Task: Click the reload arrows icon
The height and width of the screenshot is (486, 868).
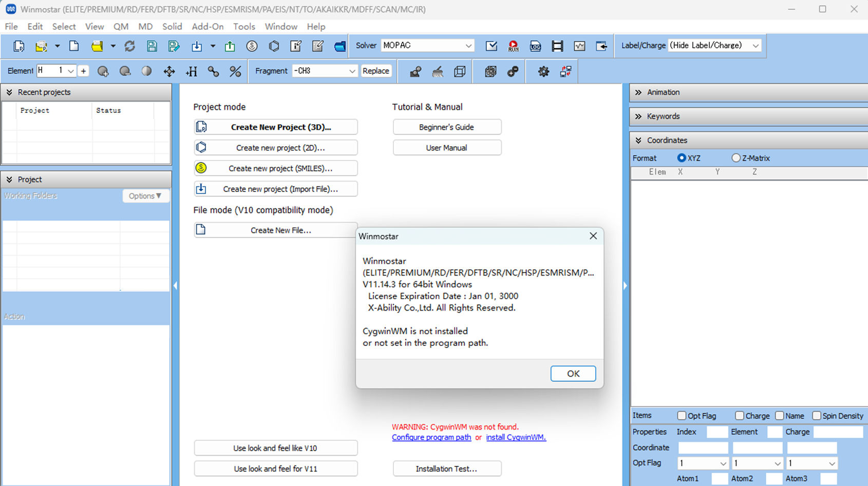Action: [129, 46]
